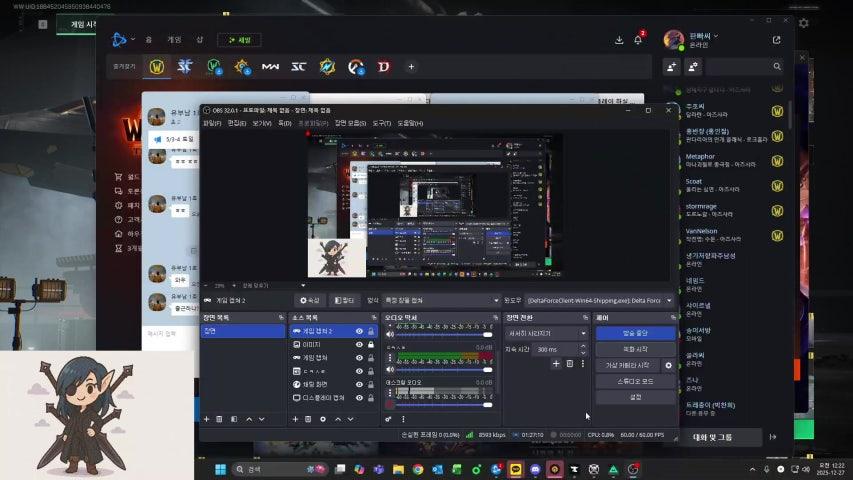Open virtual camera settings gear in OBS

(x=669, y=365)
